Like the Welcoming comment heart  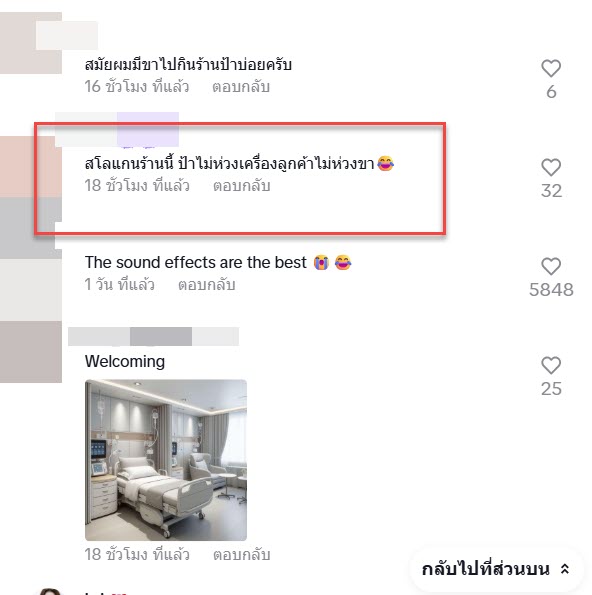point(551,365)
